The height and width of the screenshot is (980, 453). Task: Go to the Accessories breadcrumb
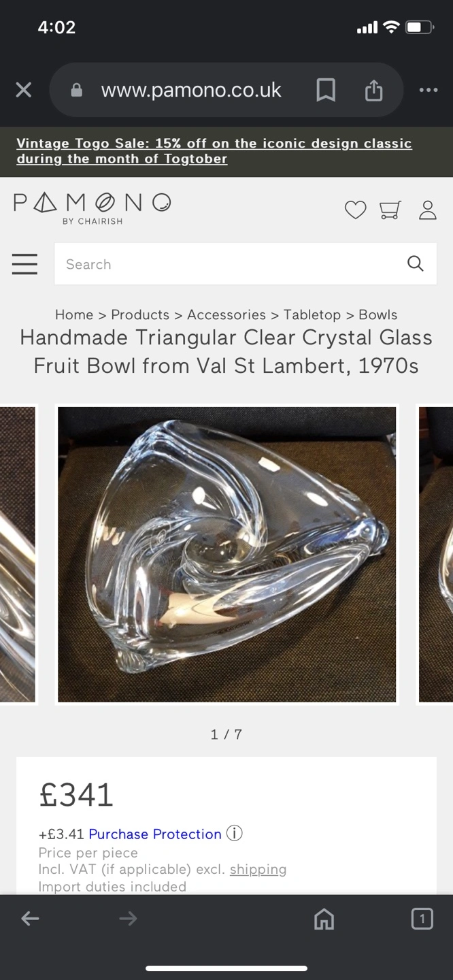coord(227,314)
